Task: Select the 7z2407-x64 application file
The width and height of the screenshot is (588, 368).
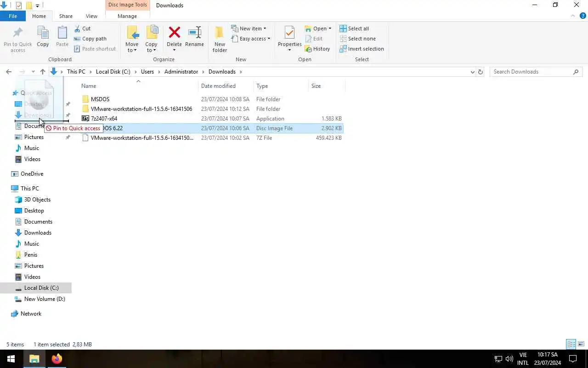Action: coord(212,119)
